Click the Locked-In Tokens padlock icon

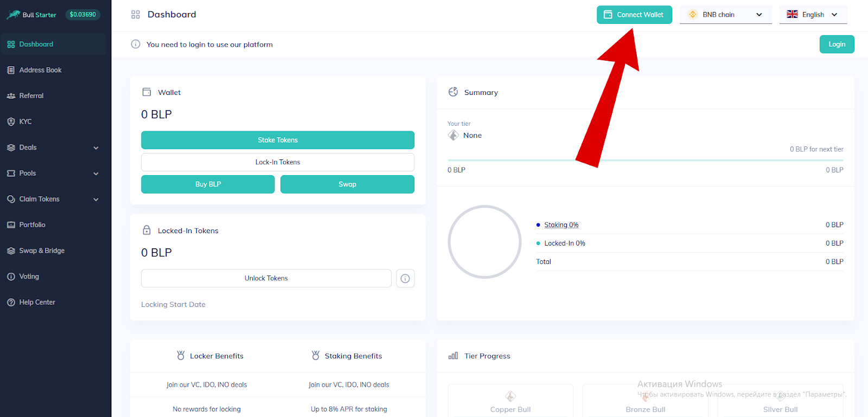[x=146, y=230]
